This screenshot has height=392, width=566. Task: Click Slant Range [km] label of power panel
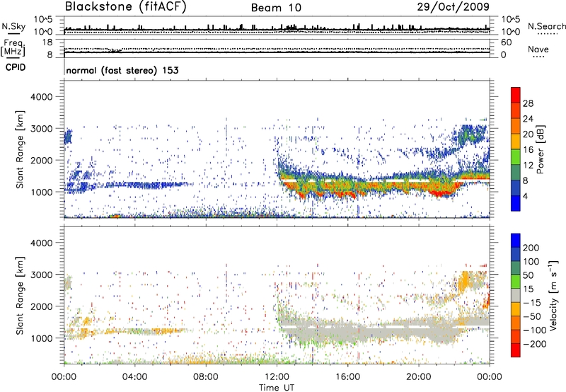click(x=20, y=149)
